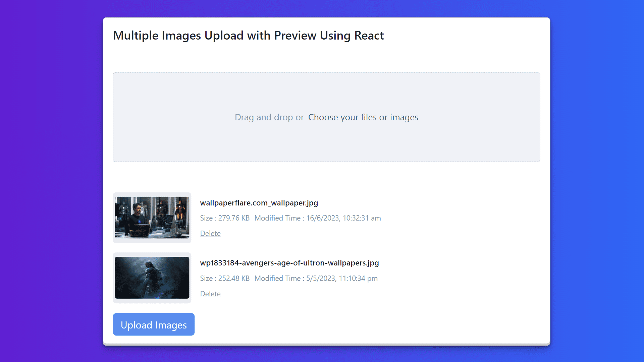The image size is (644, 362).
Task: Click the dark Avengers wallpaper preview
Action: point(152,278)
